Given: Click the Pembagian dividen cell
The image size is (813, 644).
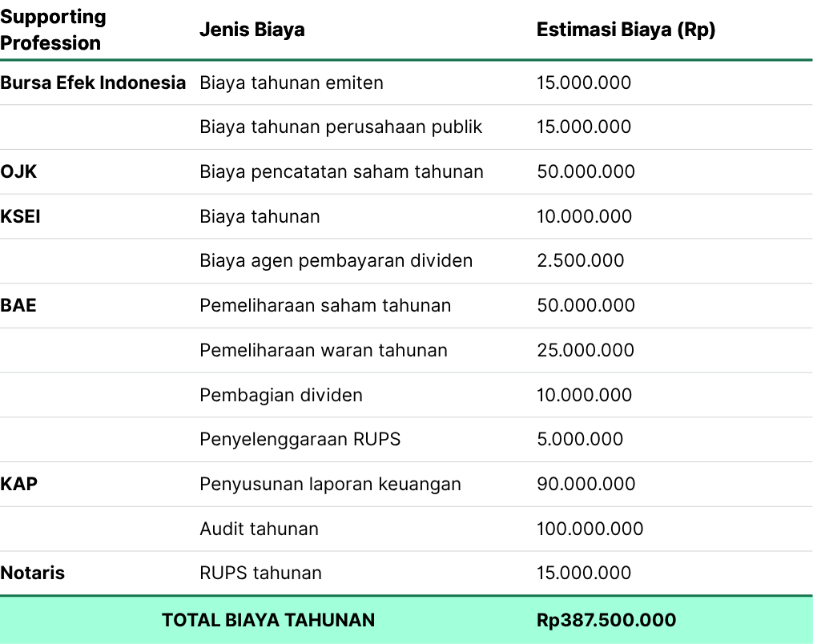Looking at the screenshot, I should click(281, 395).
